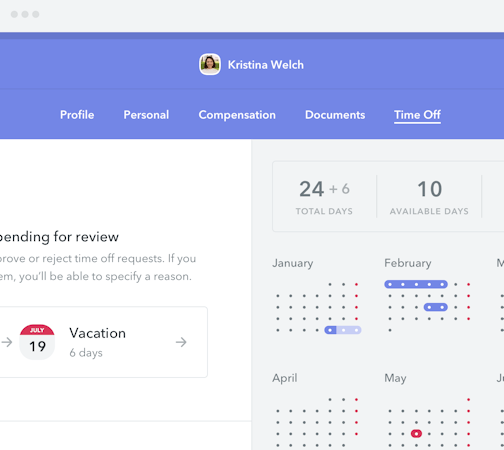Click the first-week February time off bar
The width and height of the screenshot is (504, 450).
[416, 284]
